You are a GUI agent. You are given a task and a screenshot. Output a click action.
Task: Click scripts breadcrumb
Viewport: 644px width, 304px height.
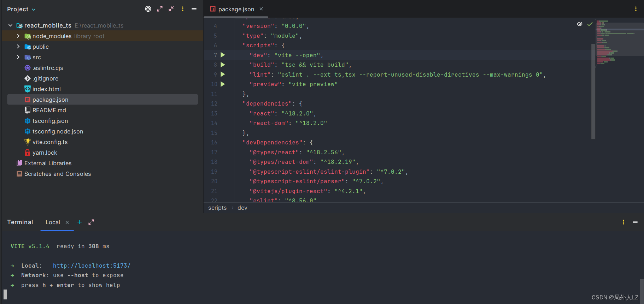point(217,208)
